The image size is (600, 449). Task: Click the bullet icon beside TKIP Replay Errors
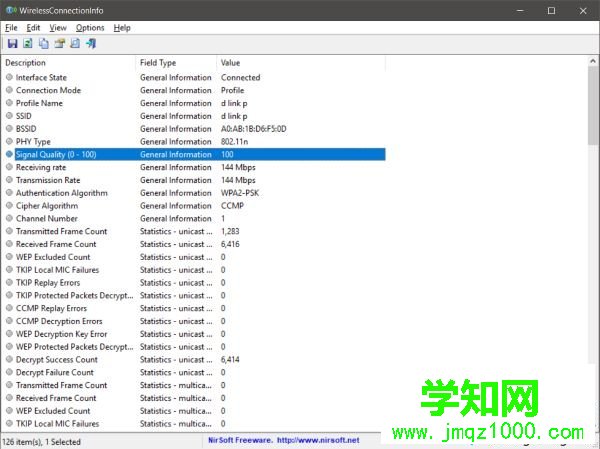(x=10, y=282)
